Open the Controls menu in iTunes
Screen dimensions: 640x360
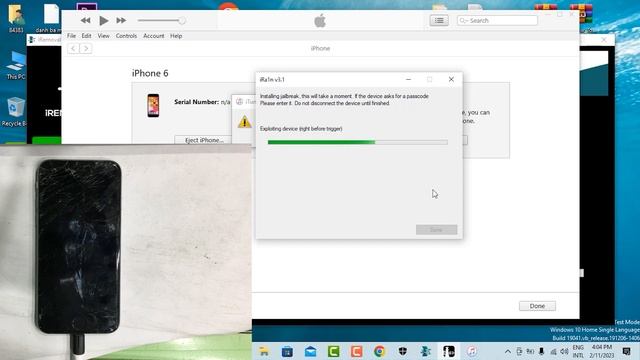[x=126, y=36]
